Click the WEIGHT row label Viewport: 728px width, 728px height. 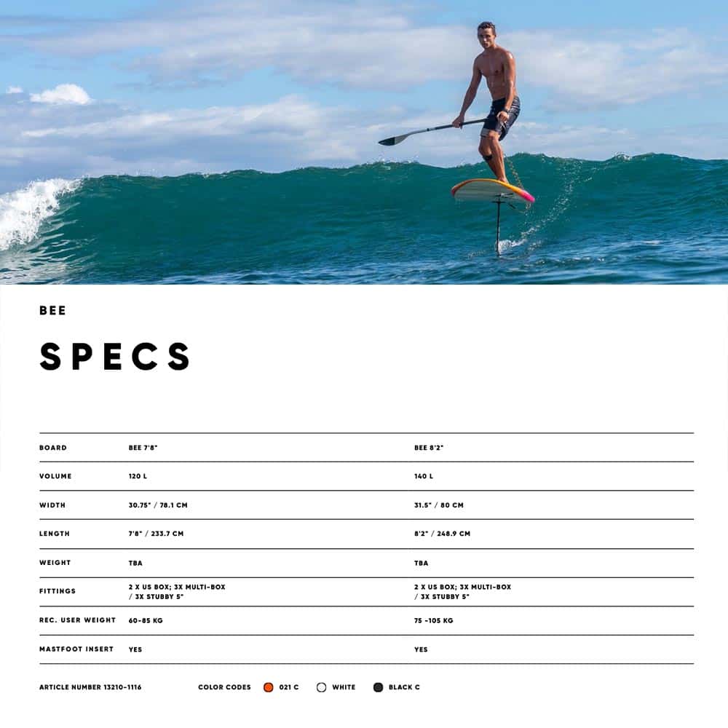tap(55, 563)
